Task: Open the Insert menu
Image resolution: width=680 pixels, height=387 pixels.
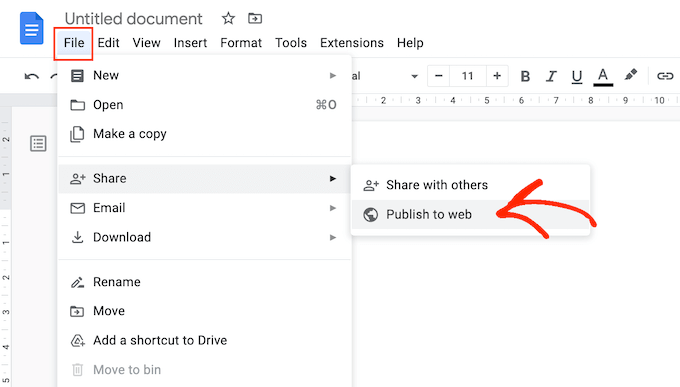Action: coord(190,43)
